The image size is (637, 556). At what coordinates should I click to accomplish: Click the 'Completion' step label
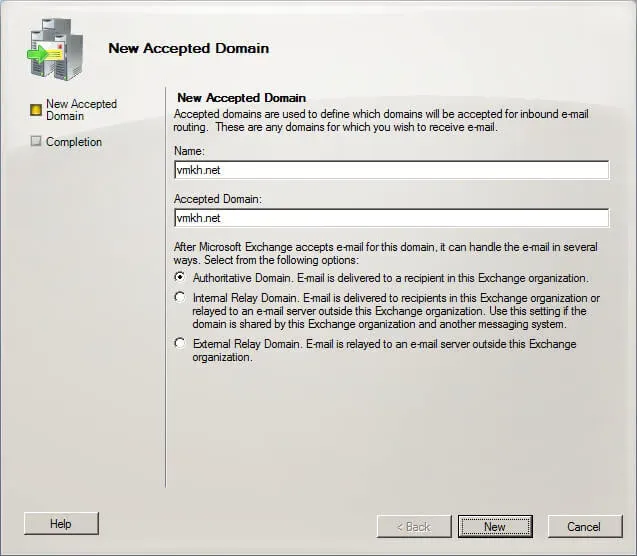click(x=74, y=142)
